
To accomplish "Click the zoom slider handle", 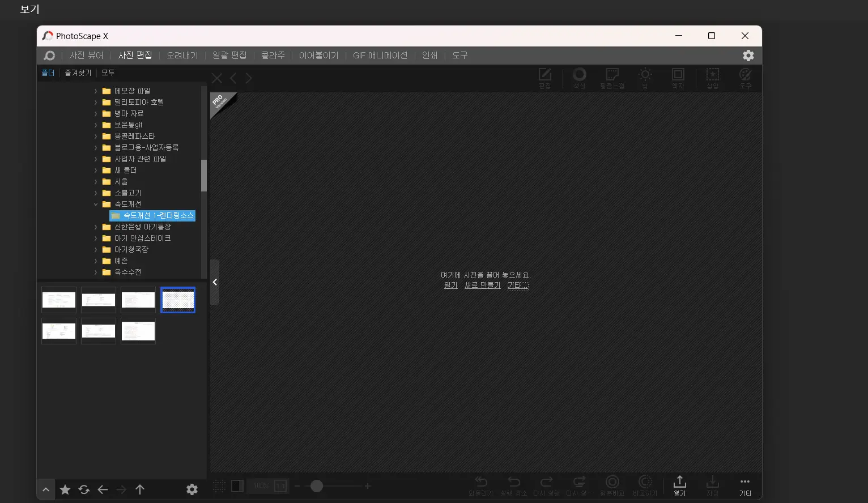I will pyautogui.click(x=317, y=486).
